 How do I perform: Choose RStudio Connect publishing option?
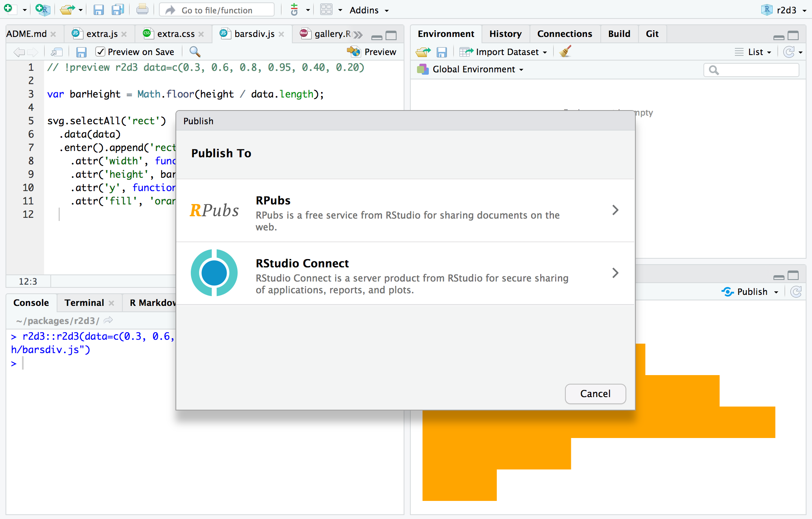pos(405,273)
